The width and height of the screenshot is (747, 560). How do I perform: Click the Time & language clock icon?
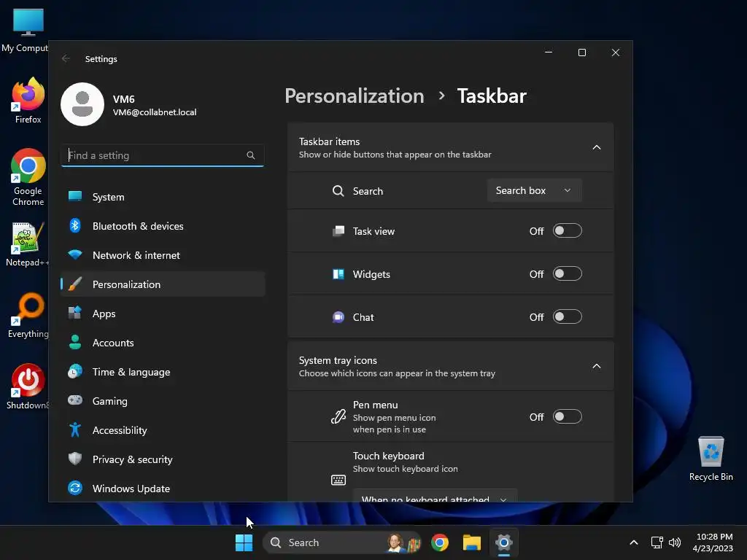75,371
